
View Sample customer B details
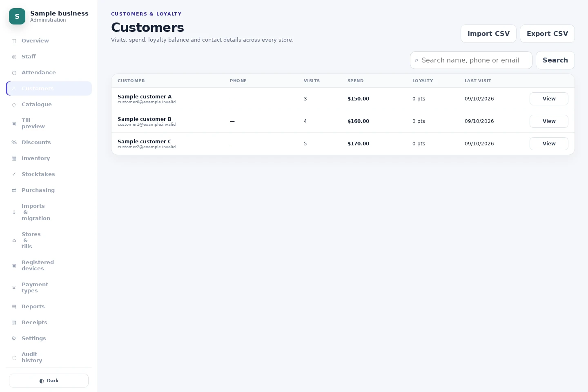[x=549, y=121]
